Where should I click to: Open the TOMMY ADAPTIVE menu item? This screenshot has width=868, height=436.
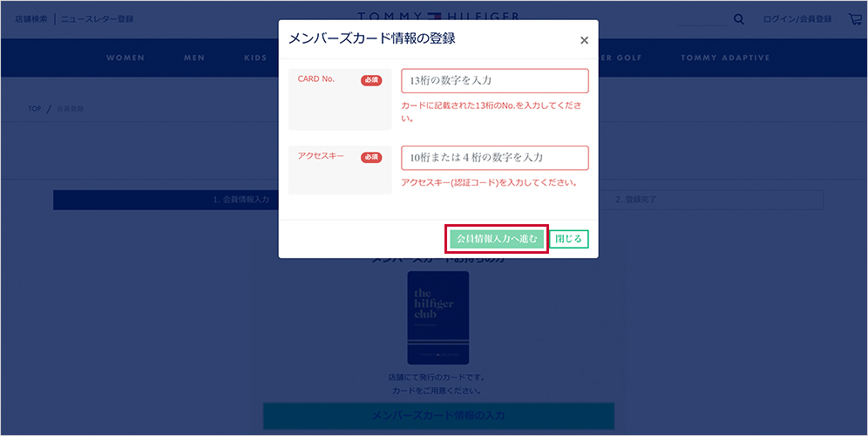(725, 58)
